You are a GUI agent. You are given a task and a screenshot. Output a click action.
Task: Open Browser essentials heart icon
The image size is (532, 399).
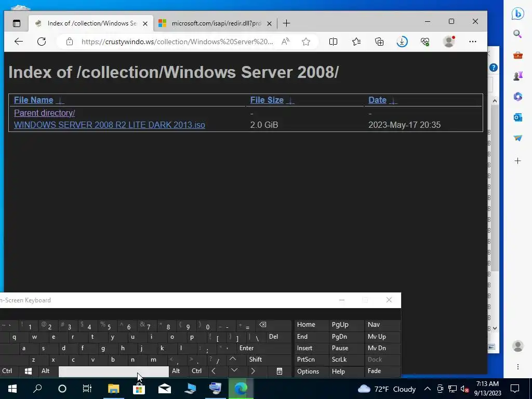425,42
